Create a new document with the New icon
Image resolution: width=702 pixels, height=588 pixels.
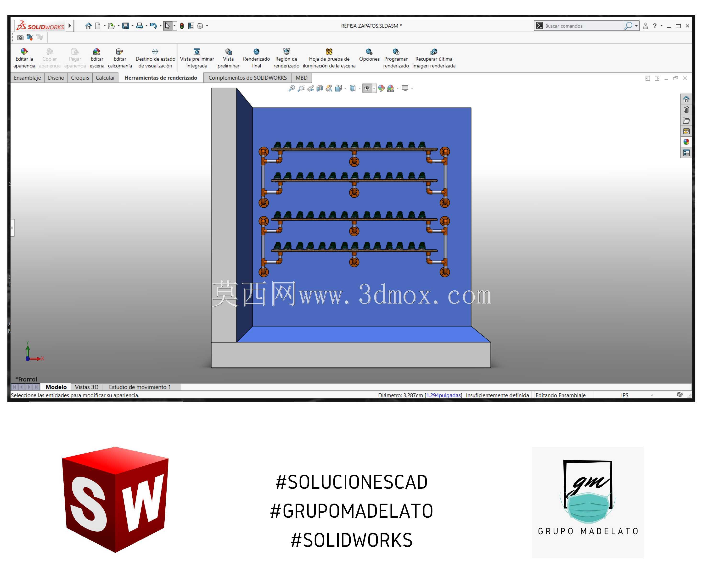pos(98,26)
